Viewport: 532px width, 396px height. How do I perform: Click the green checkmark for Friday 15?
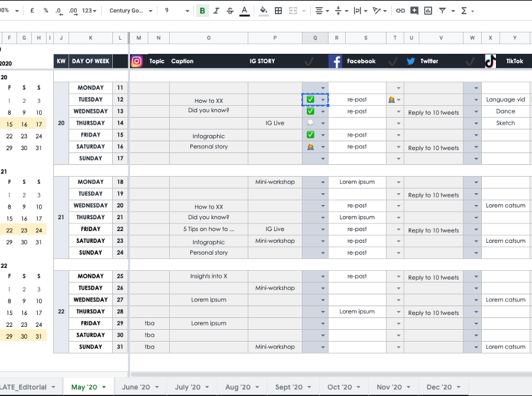(x=310, y=135)
